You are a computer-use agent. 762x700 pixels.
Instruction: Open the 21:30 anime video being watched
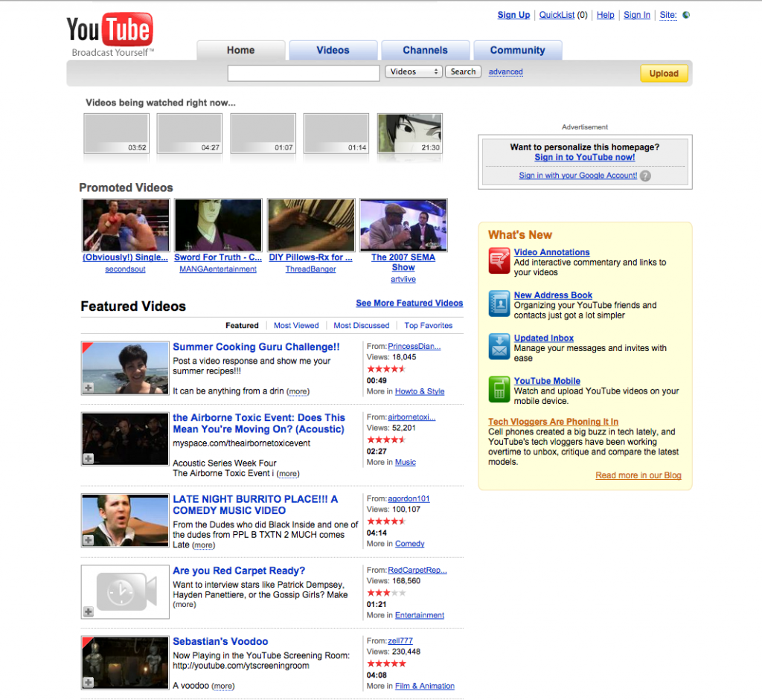[410, 133]
